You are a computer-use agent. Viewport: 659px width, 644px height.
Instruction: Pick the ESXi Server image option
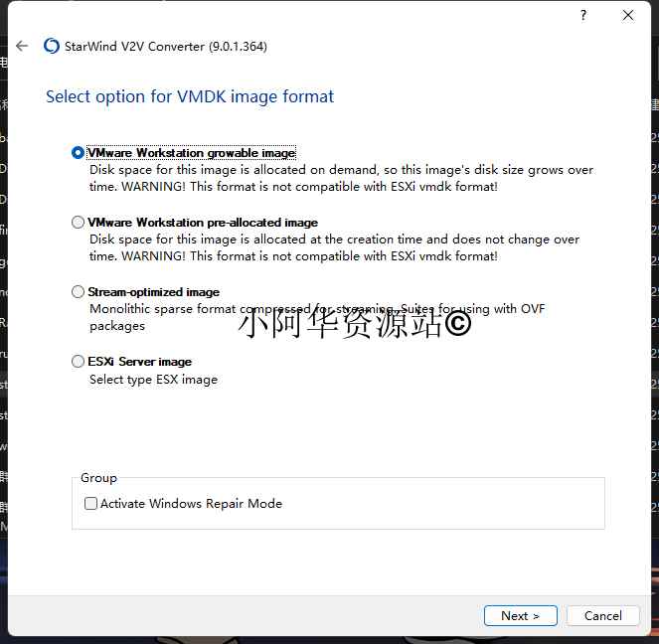79,362
